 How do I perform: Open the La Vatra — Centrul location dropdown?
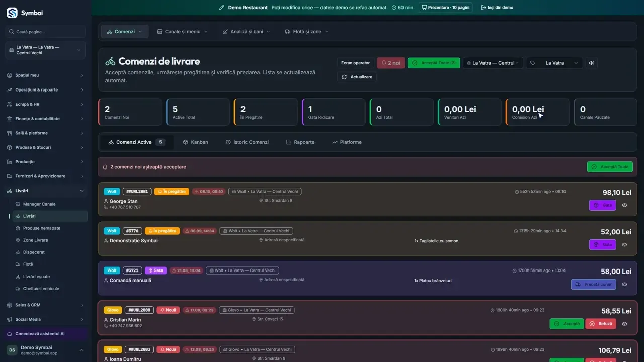[x=493, y=63]
